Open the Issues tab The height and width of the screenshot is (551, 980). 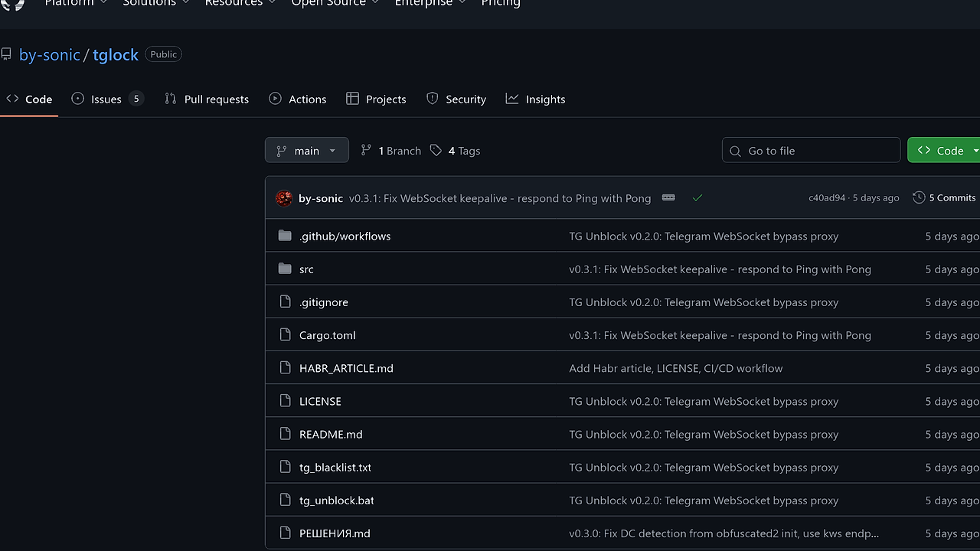(x=106, y=99)
